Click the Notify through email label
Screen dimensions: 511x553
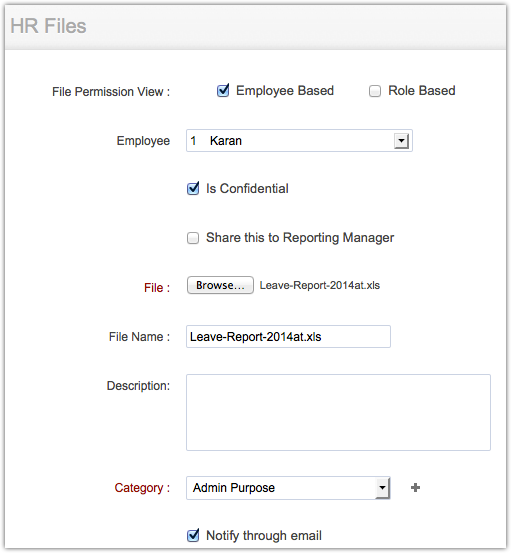(264, 535)
